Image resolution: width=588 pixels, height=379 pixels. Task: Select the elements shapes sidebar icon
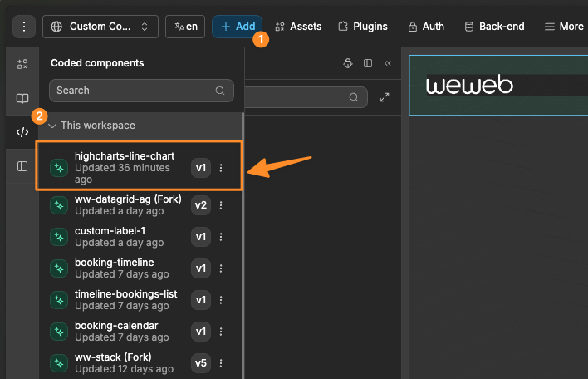pos(22,64)
